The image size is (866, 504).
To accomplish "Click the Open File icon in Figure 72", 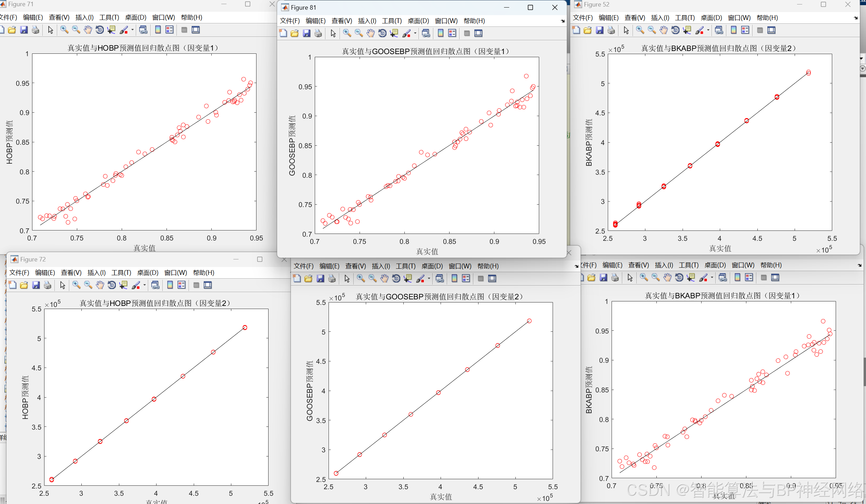I will click(x=24, y=285).
